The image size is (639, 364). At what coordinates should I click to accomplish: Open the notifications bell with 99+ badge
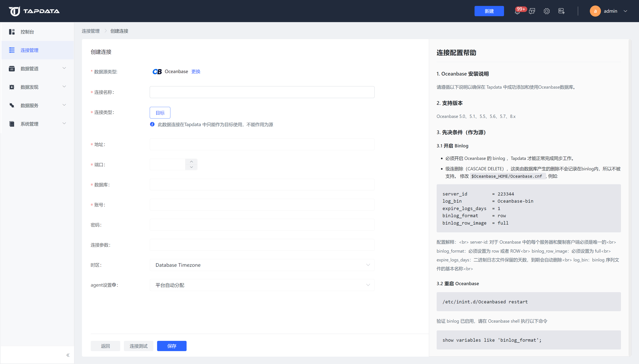pos(517,11)
